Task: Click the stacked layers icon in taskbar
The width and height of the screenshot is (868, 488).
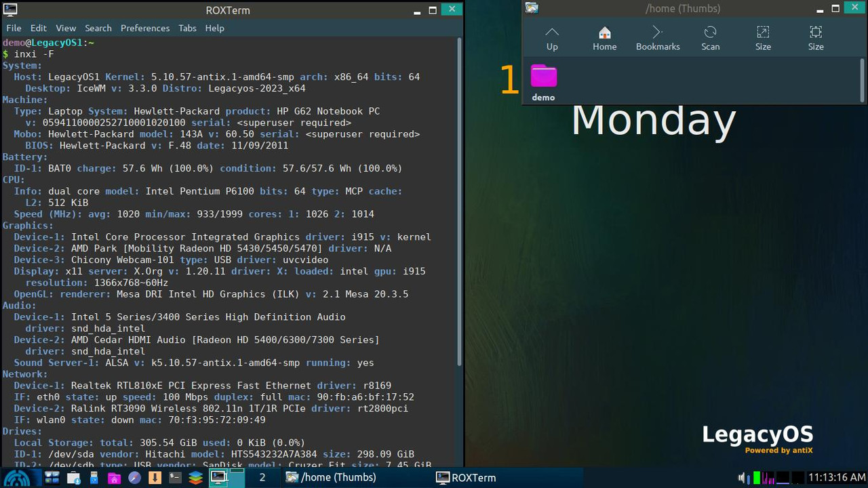Action: (195, 478)
